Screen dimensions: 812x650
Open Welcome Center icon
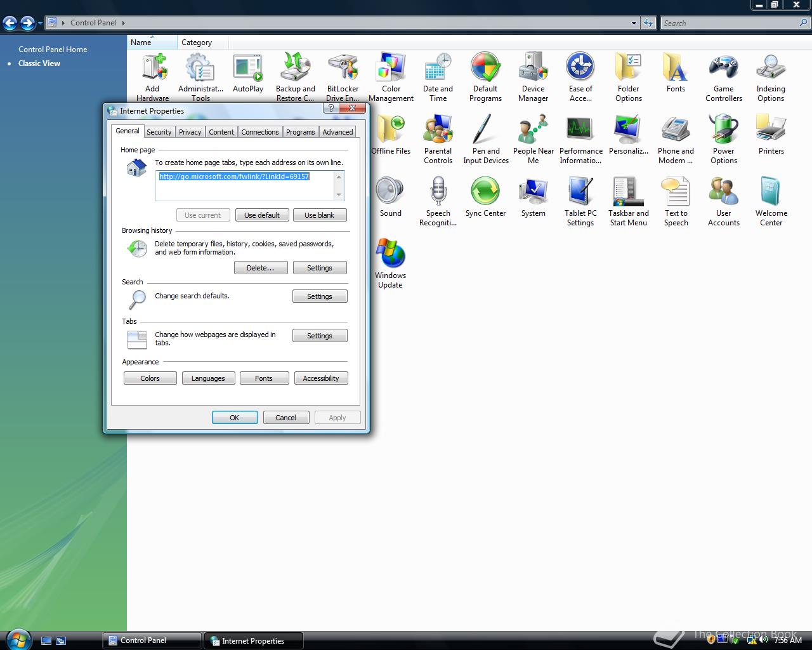[x=771, y=201]
